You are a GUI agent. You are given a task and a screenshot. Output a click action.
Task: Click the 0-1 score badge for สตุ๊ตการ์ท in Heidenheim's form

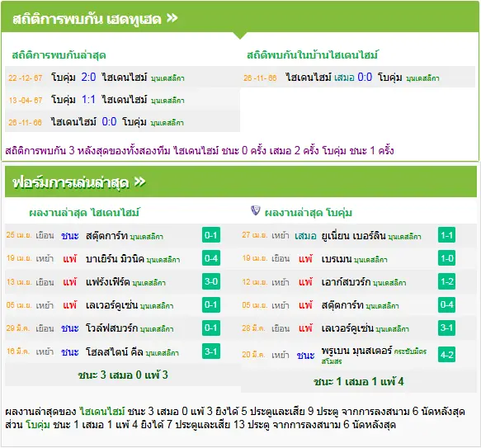pyautogui.click(x=211, y=235)
